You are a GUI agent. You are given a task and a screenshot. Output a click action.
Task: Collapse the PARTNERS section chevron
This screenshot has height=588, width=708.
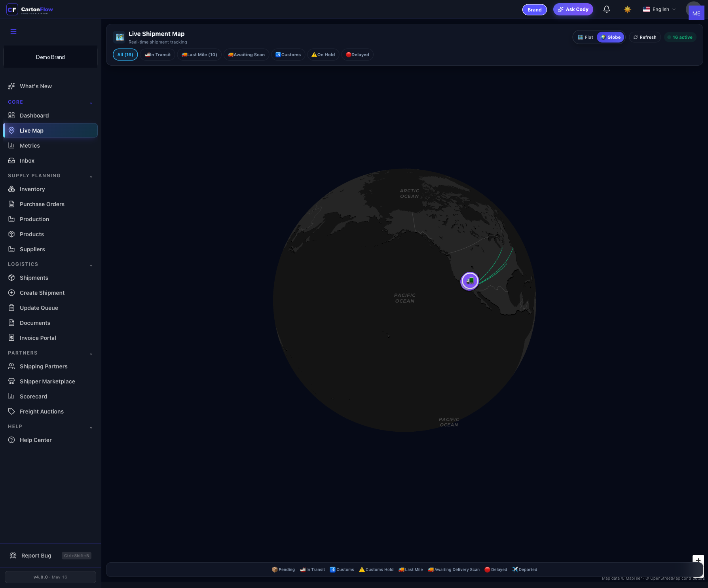[91, 354]
